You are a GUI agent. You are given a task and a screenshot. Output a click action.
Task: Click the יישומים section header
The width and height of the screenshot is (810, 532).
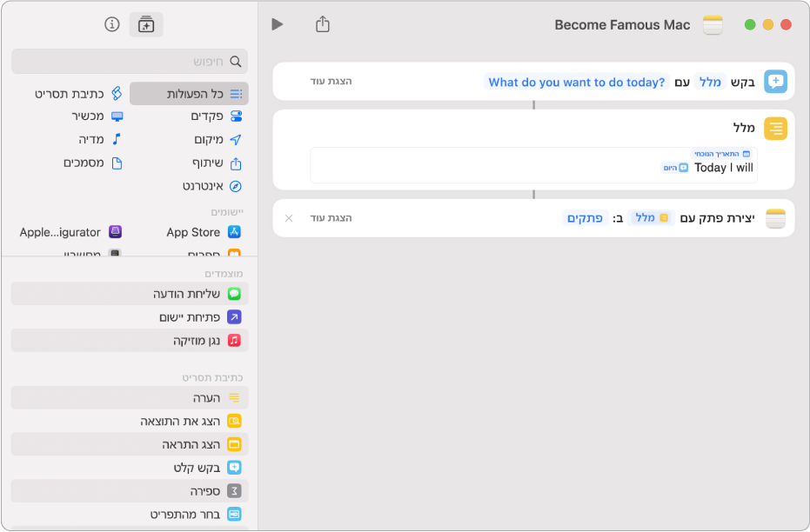click(227, 212)
